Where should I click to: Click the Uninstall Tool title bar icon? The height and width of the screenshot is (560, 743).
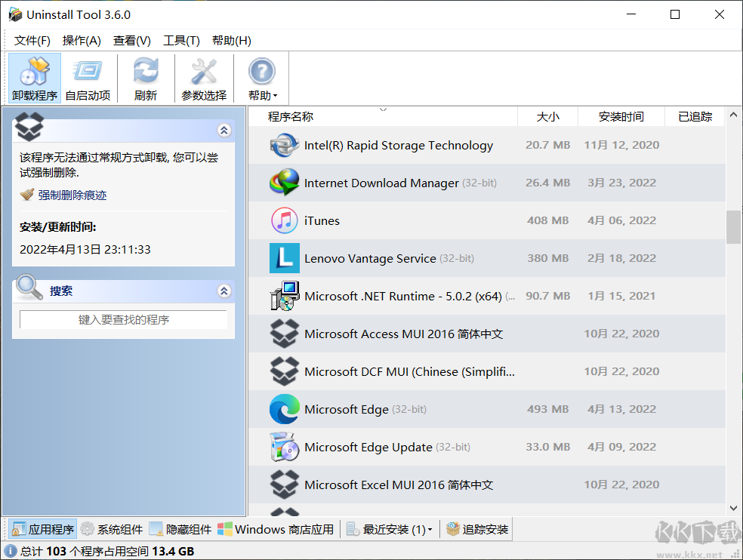coord(15,14)
